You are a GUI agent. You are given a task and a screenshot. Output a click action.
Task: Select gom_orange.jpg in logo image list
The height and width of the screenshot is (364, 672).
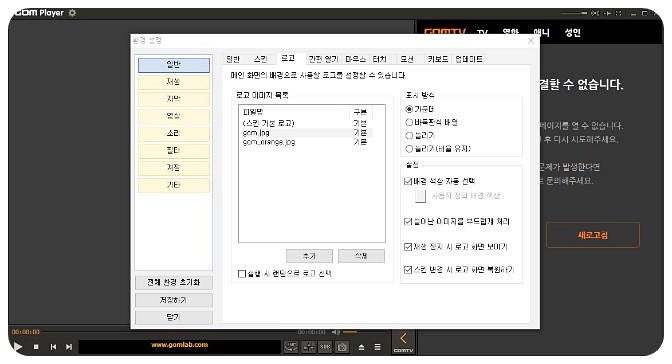(307, 142)
